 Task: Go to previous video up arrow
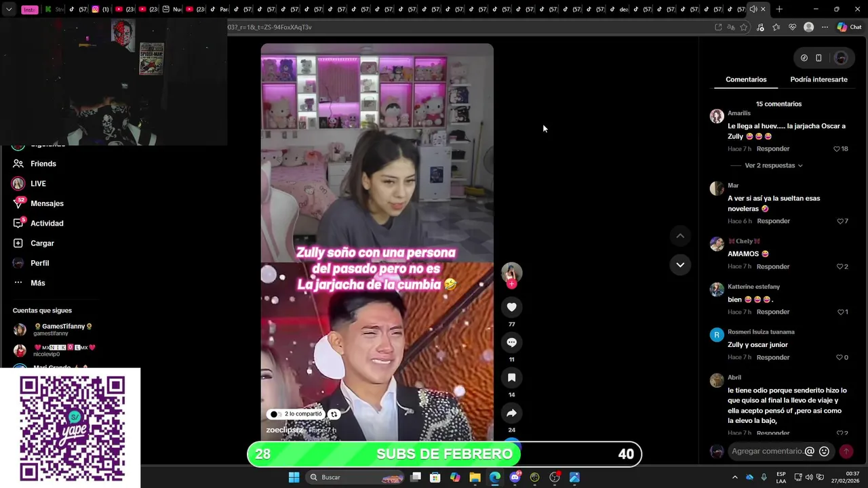coord(680,236)
